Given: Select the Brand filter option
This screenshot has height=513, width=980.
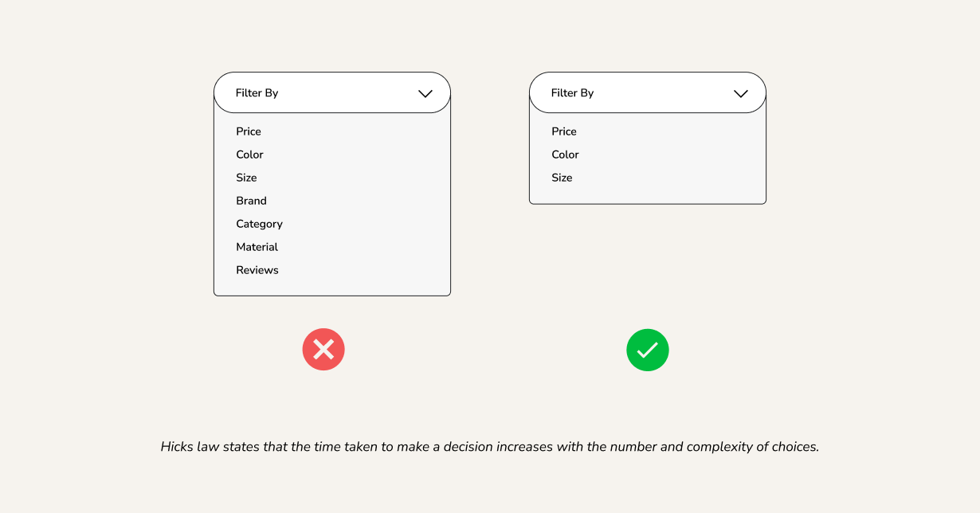Looking at the screenshot, I should click(x=251, y=201).
